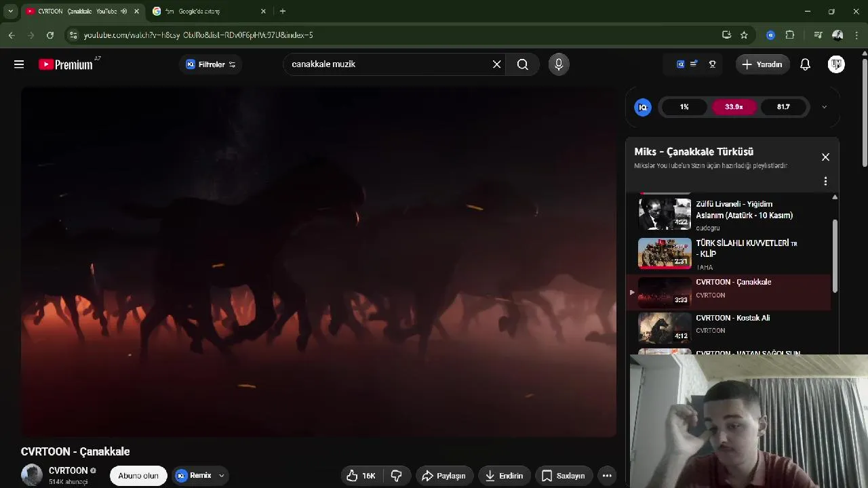Screen dimensions: 868x488
Task: Close the Miks playlist panel
Action: click(825, 157)
